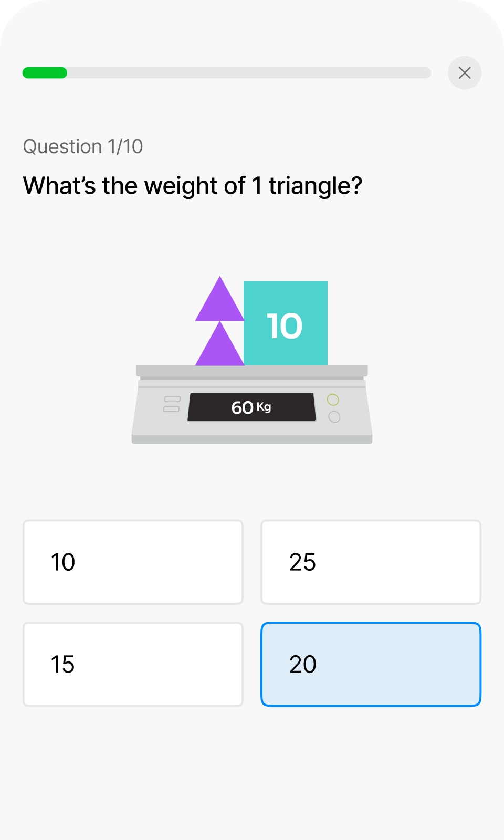Click the gray weighing platform of the scale
Screen dimensions: 504x840
pos(252,371)
